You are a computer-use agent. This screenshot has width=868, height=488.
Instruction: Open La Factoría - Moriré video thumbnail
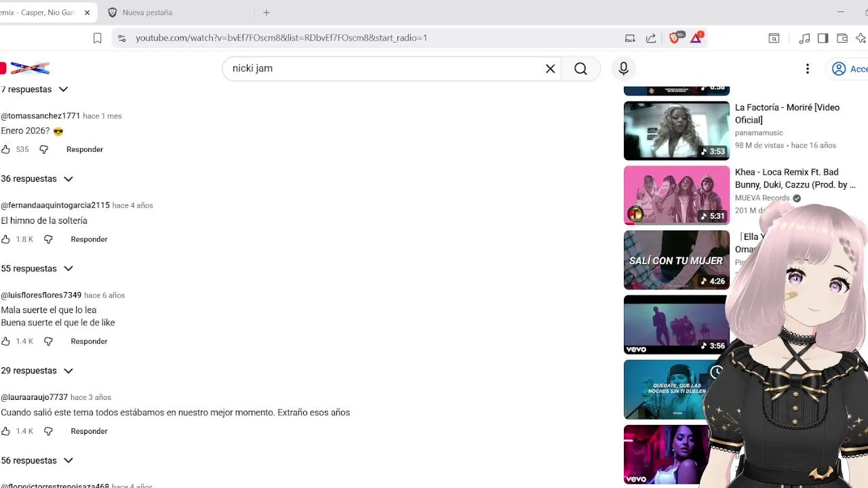(677, 131)
